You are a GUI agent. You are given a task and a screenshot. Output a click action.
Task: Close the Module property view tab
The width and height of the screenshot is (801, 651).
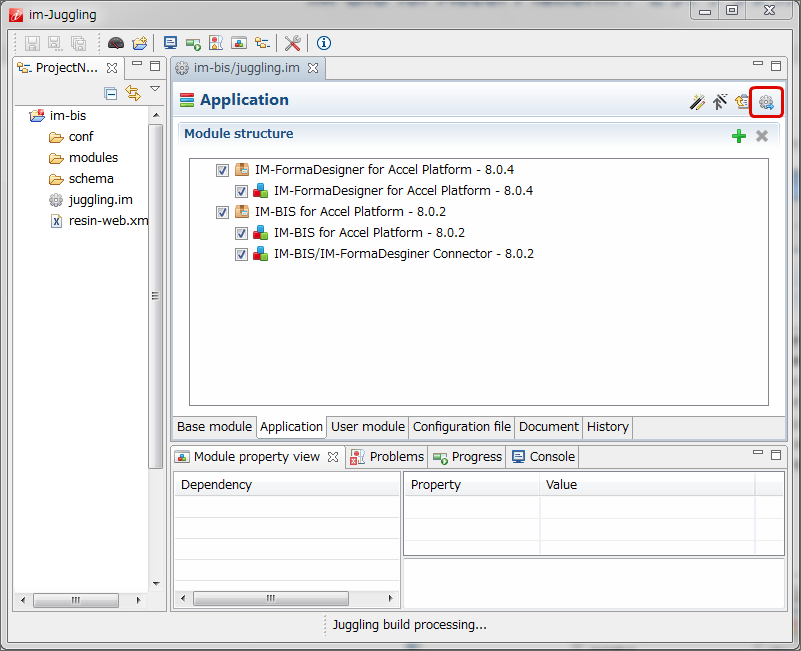(x=333, y=457)
